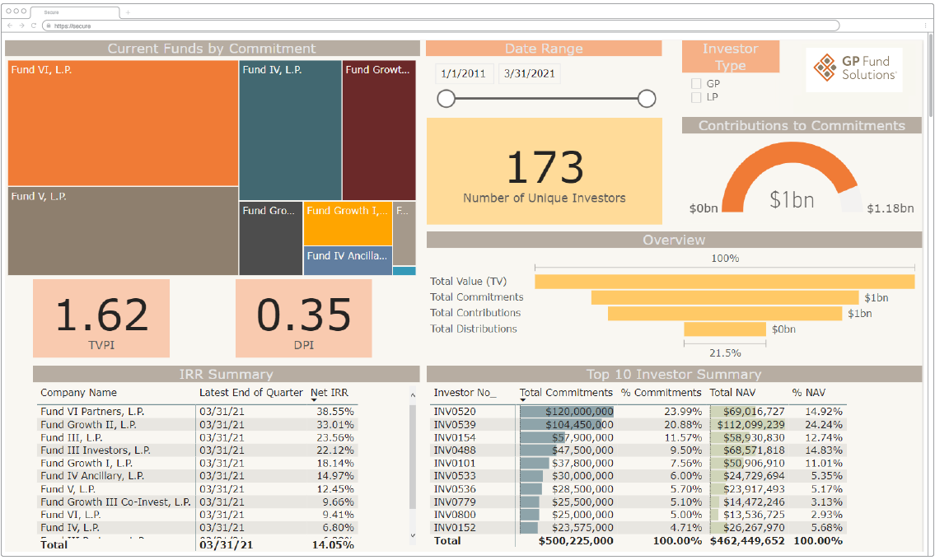
Task: Select the Fund III, L.P. row
Action: tap(198, 438)
